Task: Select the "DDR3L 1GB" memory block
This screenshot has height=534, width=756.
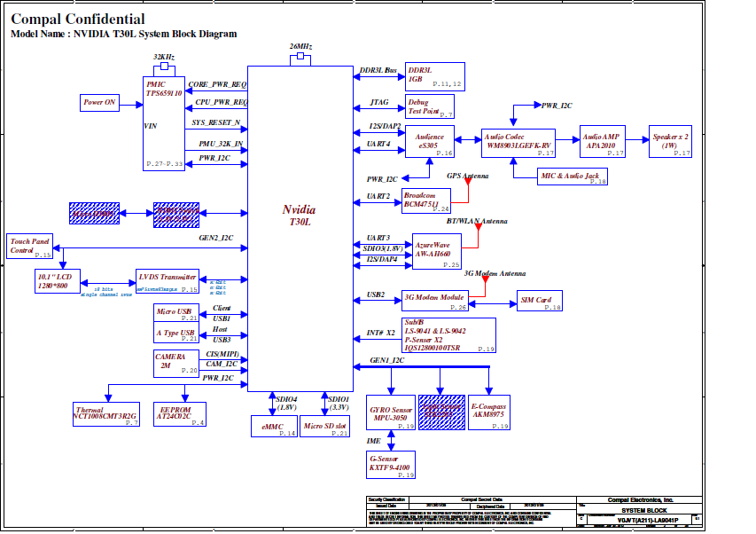Action: pos(435,76)
